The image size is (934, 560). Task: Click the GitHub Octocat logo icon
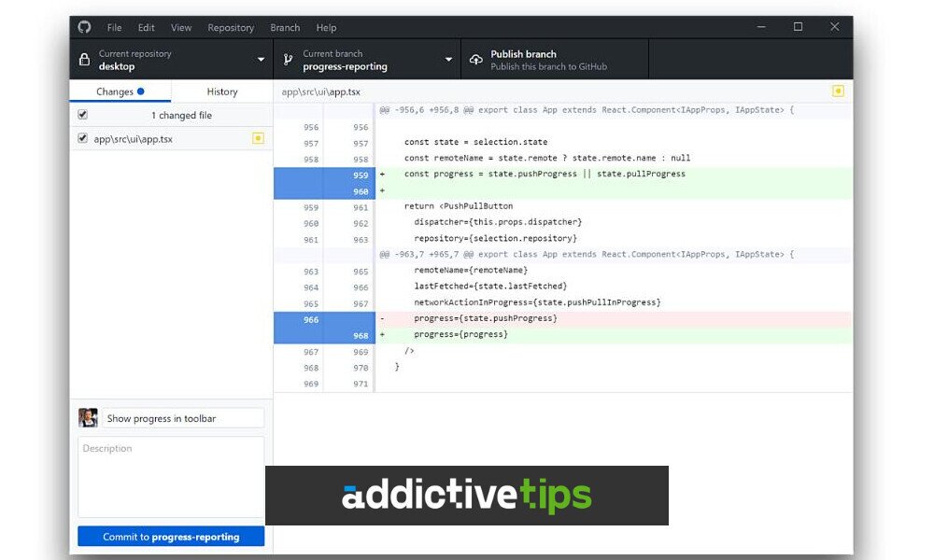(84, 27)
